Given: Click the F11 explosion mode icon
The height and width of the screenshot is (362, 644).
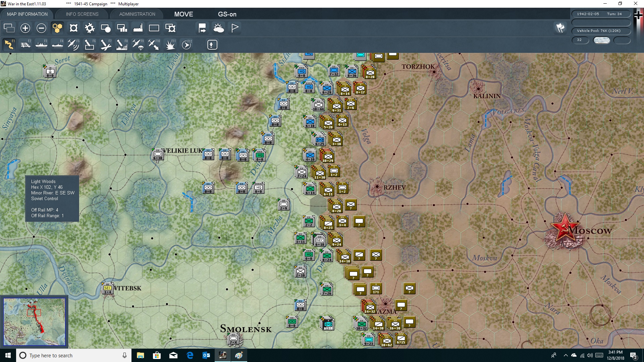Looking at the screenshot, I should click(170, 45).
